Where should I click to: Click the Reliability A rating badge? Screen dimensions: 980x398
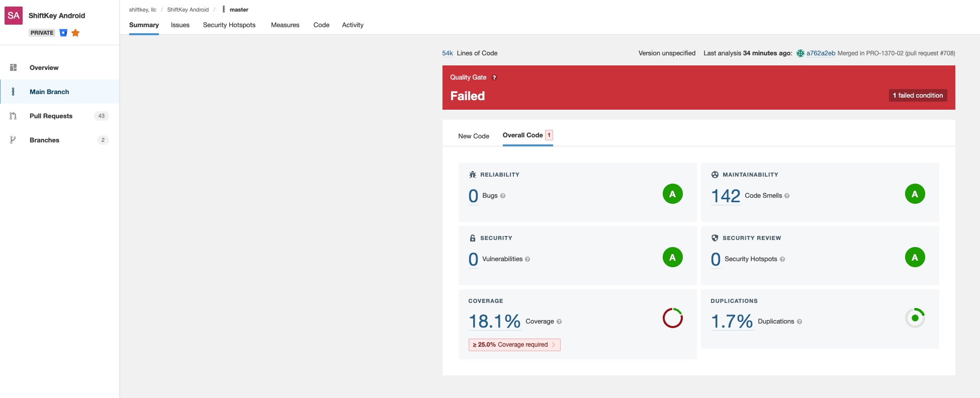tap(673, 194)
